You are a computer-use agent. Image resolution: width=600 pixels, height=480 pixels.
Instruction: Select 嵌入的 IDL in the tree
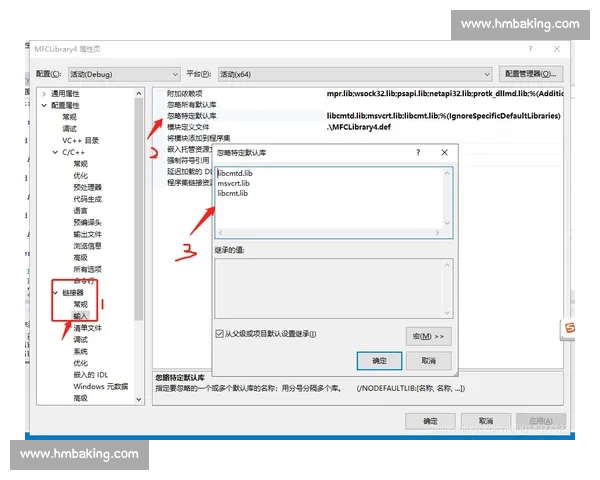point(91,375)
